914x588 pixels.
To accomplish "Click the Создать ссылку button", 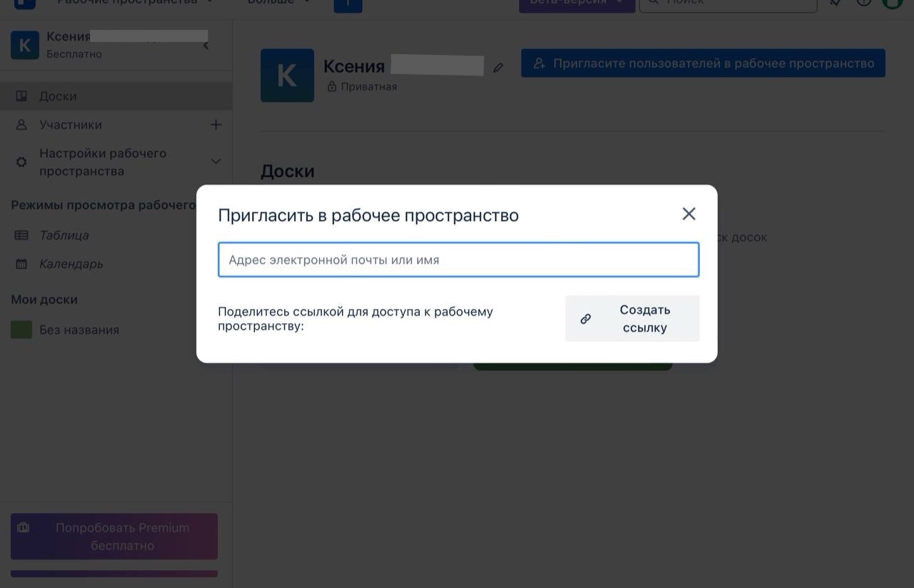I will [x=633, y=318].
